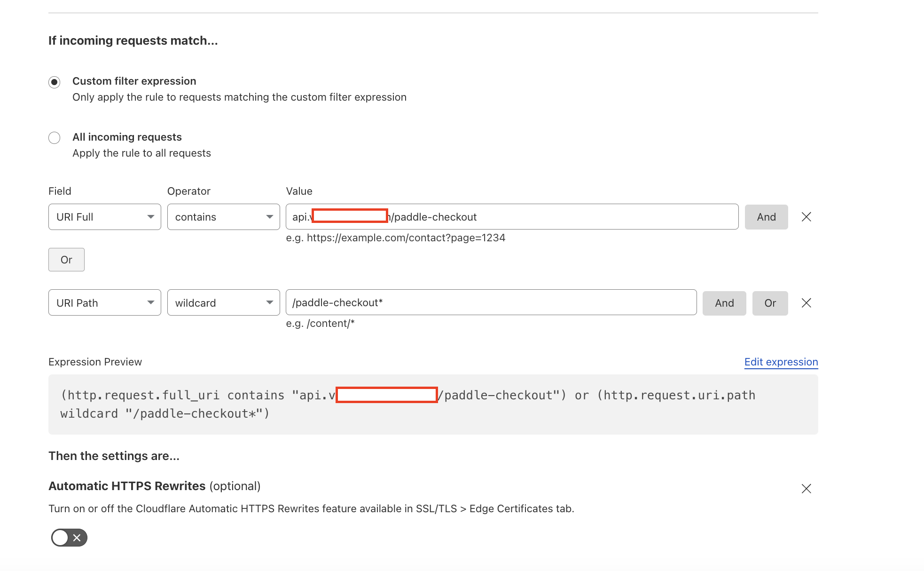Enable the Automatic HTTPS Rewrites toggle

(68, 538)
